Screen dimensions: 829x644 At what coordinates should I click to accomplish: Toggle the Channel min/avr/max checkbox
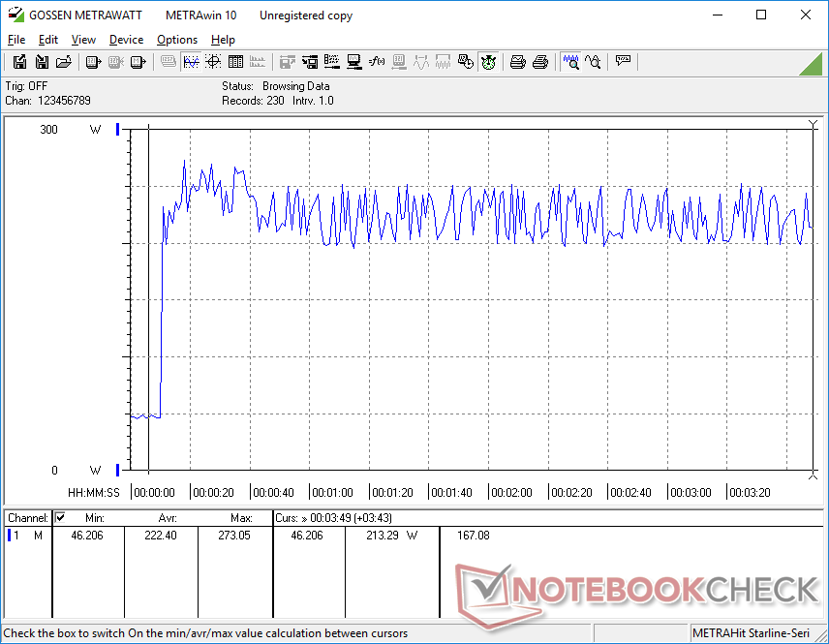click(60, 517)
